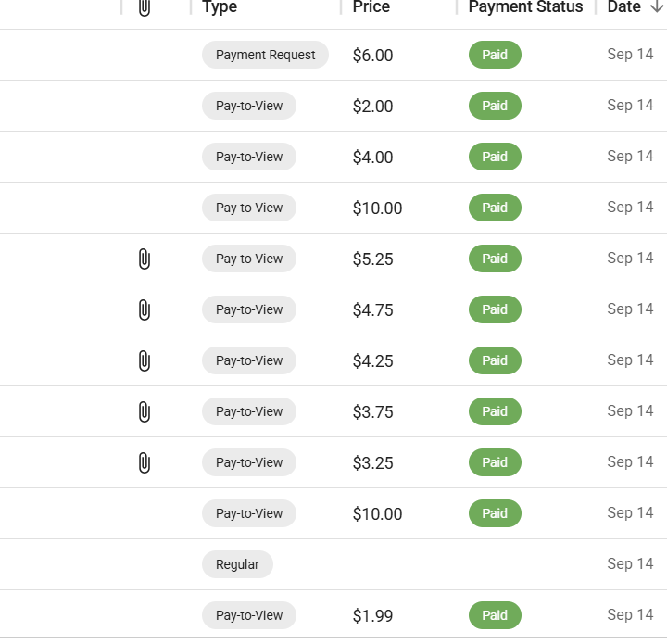Click Paid badge in the $5.25 row

(x=495, y=259)
